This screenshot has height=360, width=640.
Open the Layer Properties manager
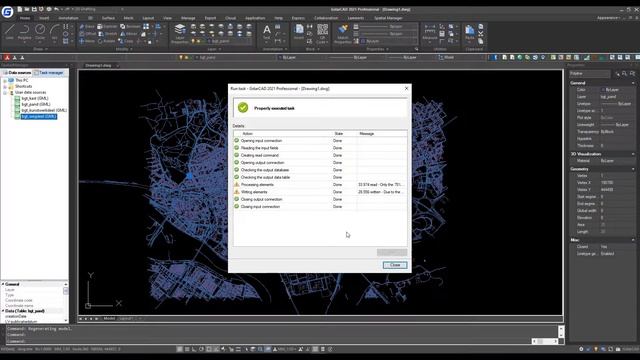(x=180, y=33)
